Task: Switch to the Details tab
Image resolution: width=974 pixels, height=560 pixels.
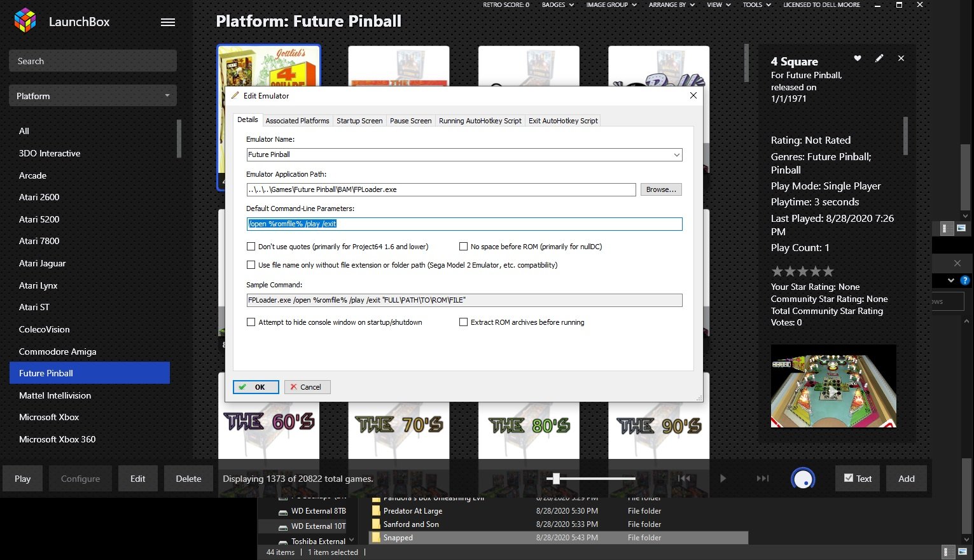Action: click(247, 120)
